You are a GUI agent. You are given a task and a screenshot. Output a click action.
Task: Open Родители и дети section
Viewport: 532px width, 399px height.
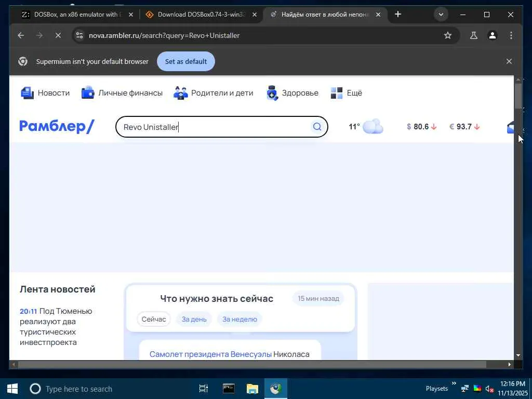(x=214, y=93)
